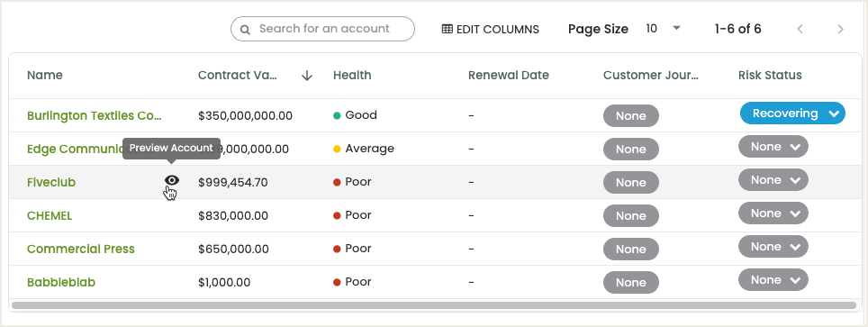Sort by the Renewal Date column header
Image resolution: width=868 pixels, height=327 pixels.
[x=509, y=76]
